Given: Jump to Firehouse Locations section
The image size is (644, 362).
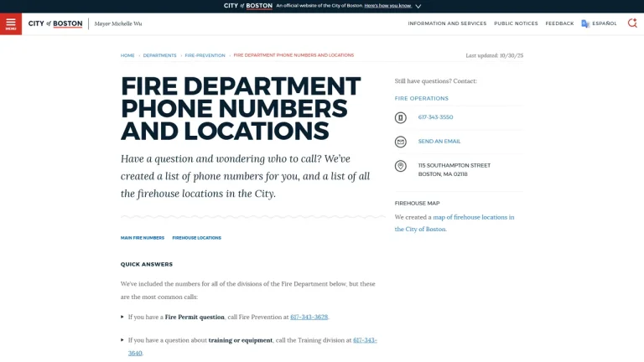Looking at the screenshot, I should pyautogui.click(x=197, y=238).
